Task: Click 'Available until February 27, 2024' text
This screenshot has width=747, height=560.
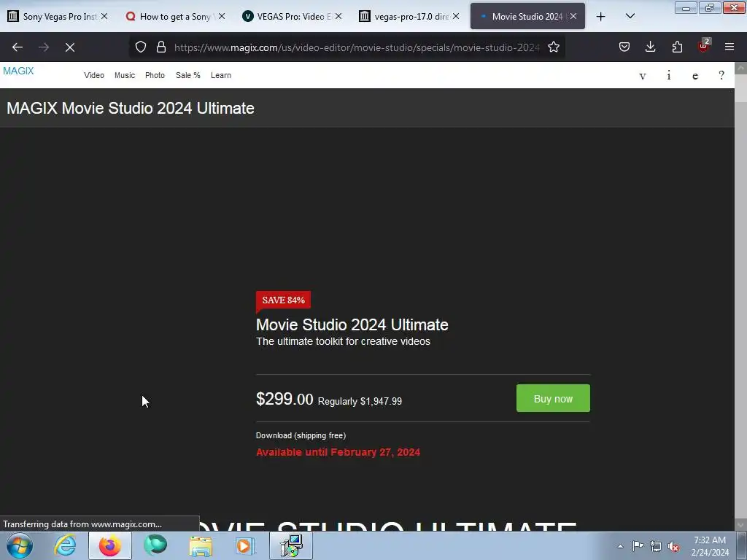Action: [x=338, y=452]
